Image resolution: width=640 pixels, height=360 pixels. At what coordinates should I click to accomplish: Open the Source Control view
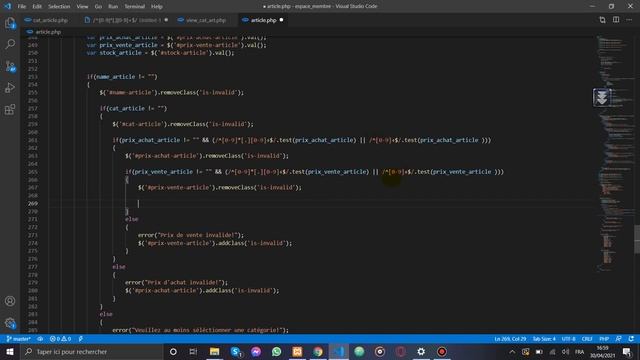[10, 66]
